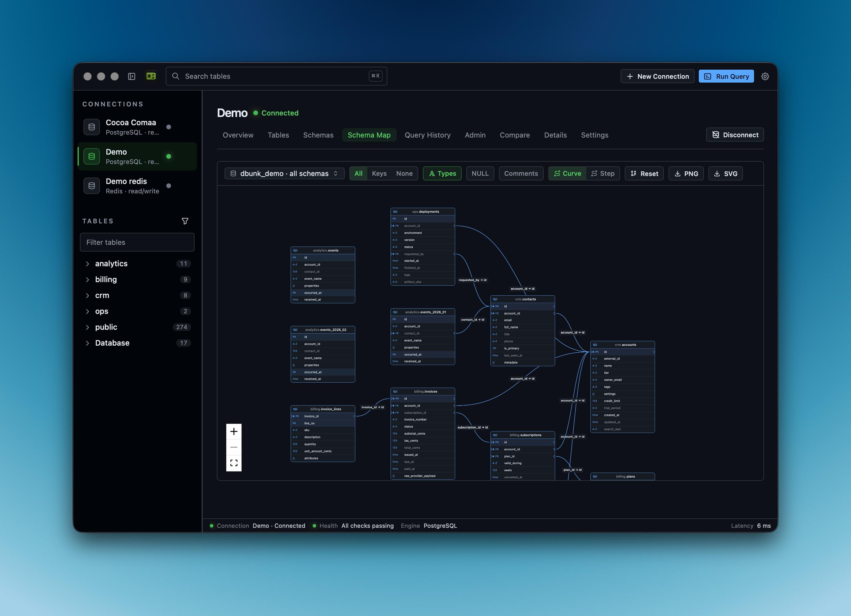Switch edges to Step style
Screen dimensions: 851x616
[x=603, y=173]
